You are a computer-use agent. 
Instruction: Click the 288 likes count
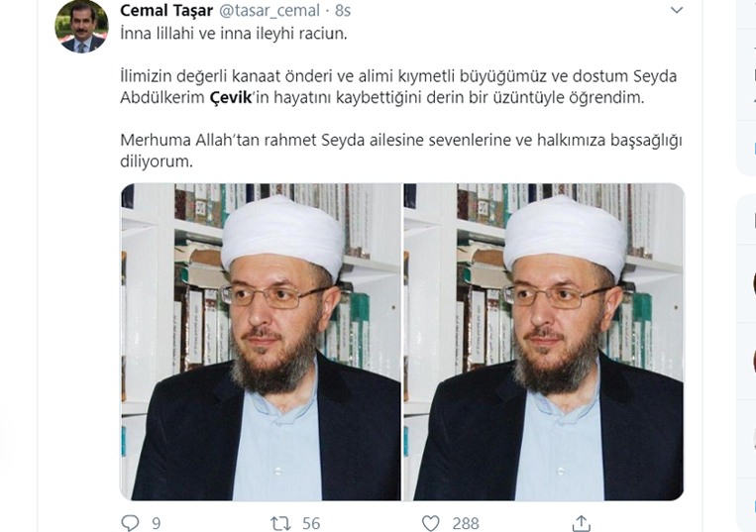pyautogui.click(x=466, y=523)
